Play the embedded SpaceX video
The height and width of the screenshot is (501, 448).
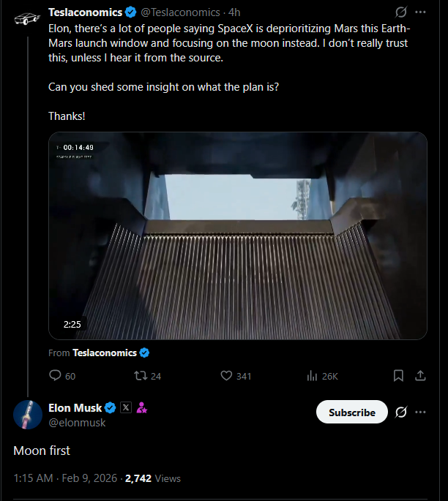pos(237,236)
